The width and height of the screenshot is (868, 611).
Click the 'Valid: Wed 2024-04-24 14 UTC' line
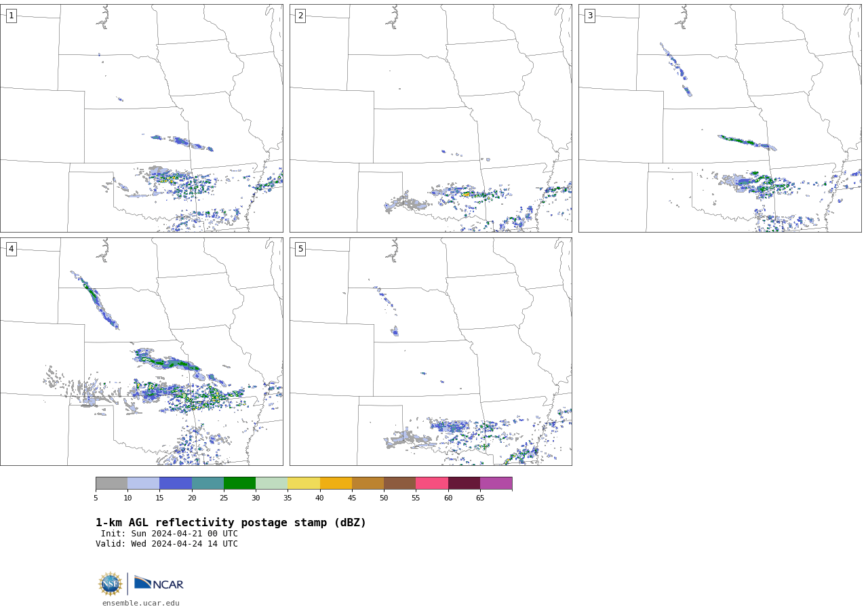point(167,544)
